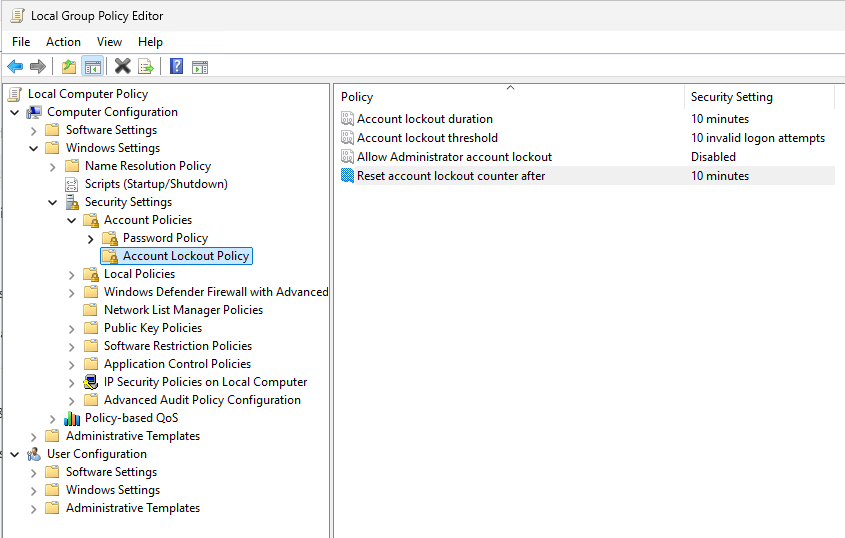Click the Account lockout duration policy icon
845x538 pixels.
pyautogui.click(x=348, y=119)
